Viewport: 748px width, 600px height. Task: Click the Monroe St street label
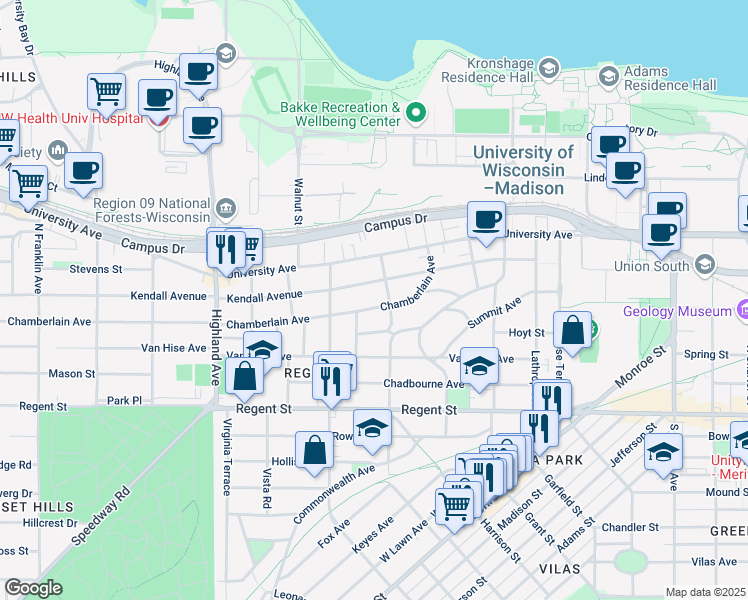640,367
